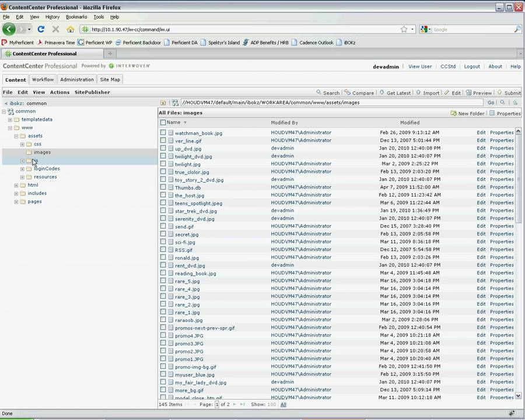Open the Firefox Bookmarks menu
The width and height of the screenshot is (525, 420).
coord(76,17)
